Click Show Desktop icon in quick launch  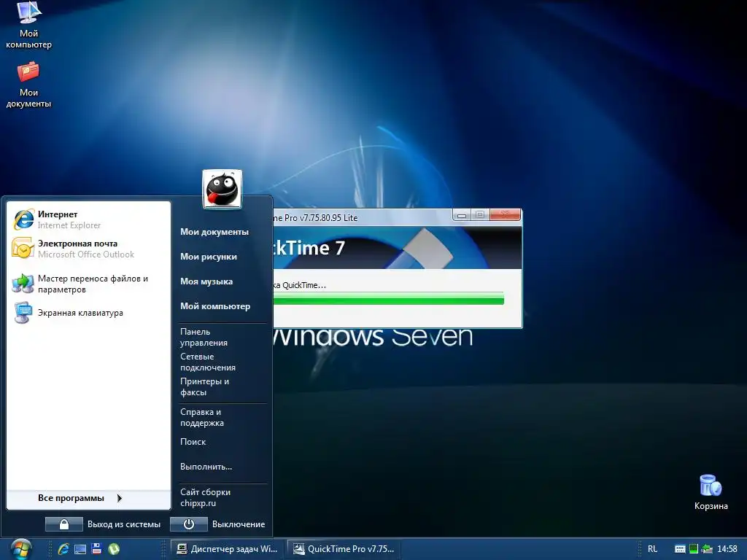tap(80, 549)
